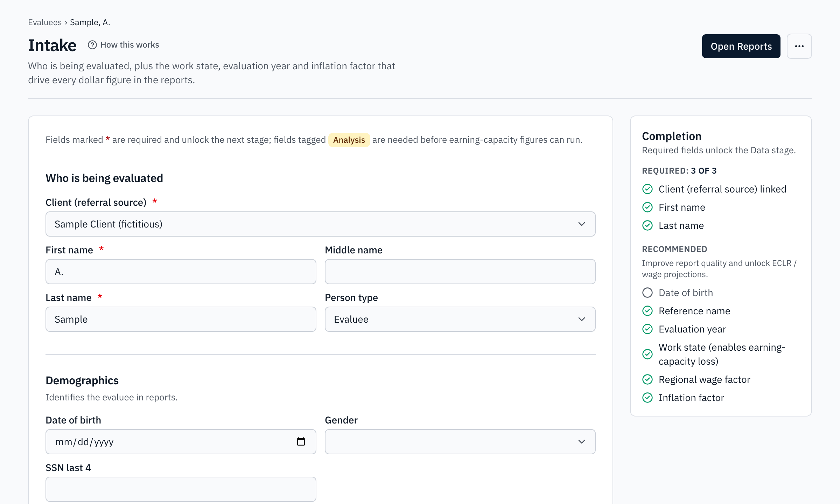Screen dimensions: 840x504
Task: Click the Inflation factor list item text
Action: pos(691,398)
